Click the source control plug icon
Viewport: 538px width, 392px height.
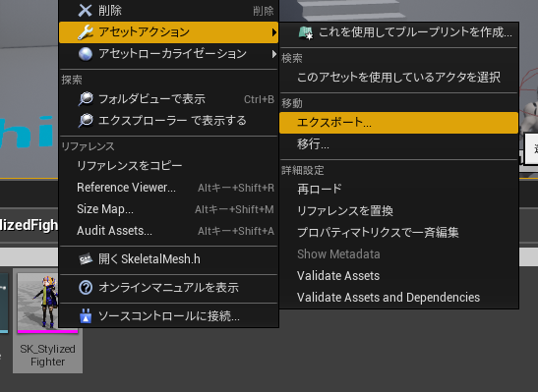coord(86,316)
